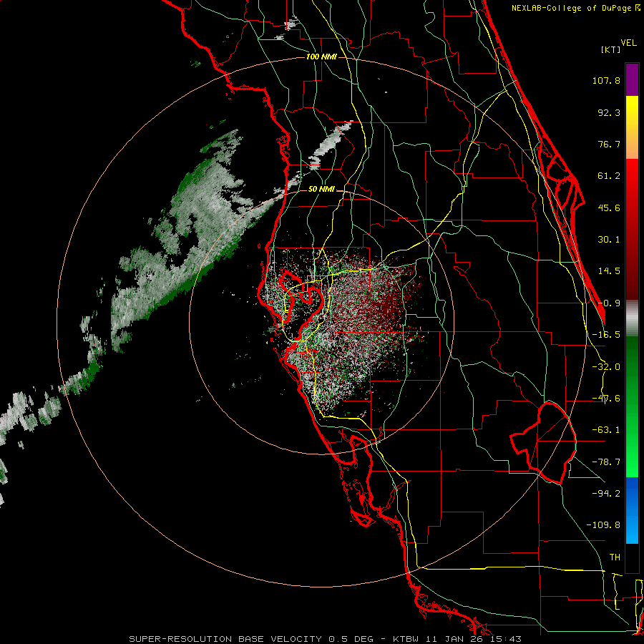Click the 100 NMI range ring label
The height and width of the screenshot is (644, 644).
[x=321, y=57]
